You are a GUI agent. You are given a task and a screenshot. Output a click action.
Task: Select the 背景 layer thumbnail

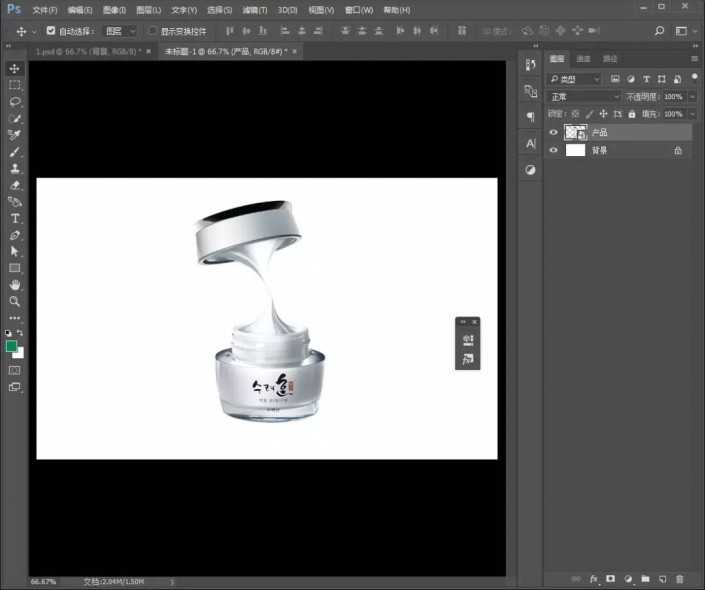pos(575,150)
